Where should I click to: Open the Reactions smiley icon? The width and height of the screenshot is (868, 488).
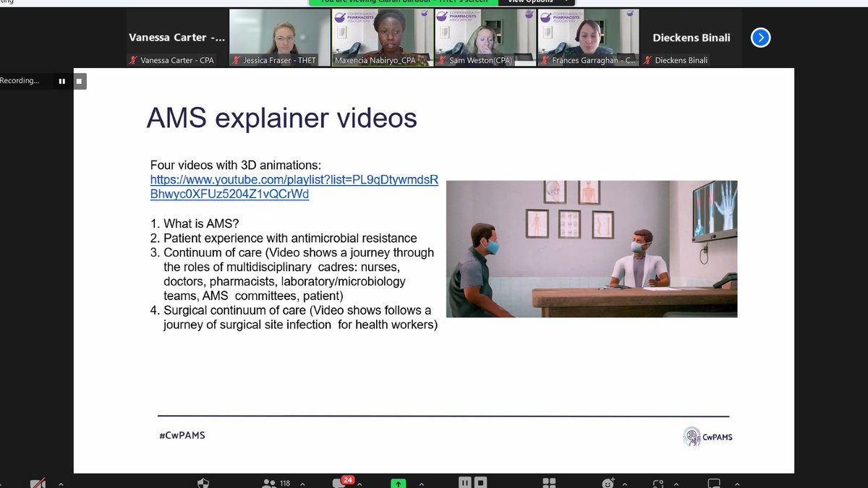608,483
